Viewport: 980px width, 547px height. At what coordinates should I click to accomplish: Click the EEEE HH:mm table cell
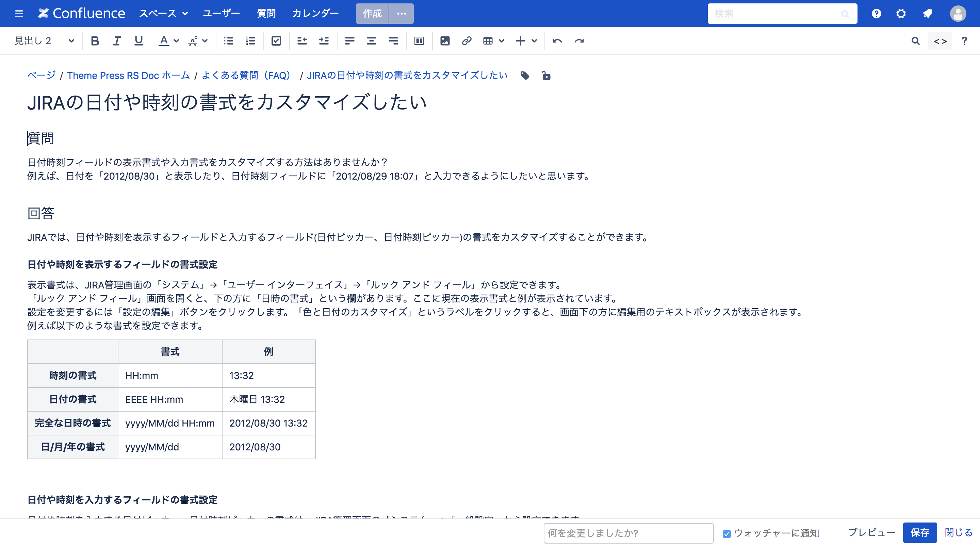coord(170,399)
